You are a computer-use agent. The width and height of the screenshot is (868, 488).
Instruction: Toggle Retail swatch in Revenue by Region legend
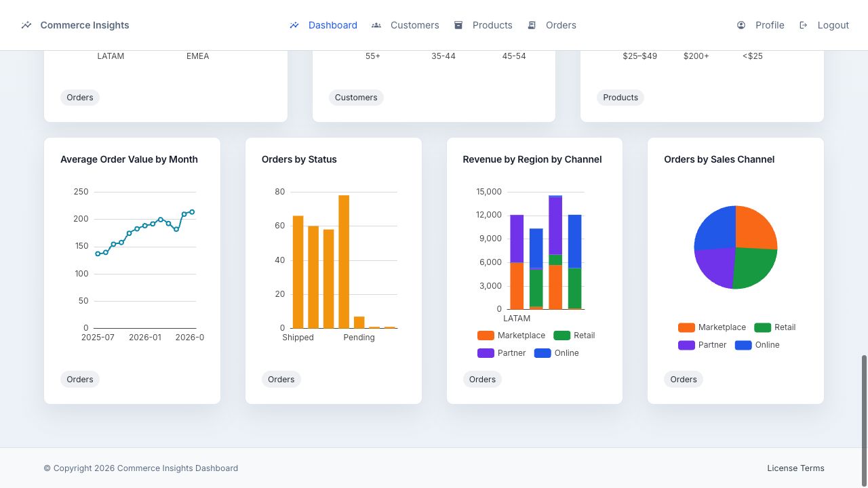click(x=562, y=335)
